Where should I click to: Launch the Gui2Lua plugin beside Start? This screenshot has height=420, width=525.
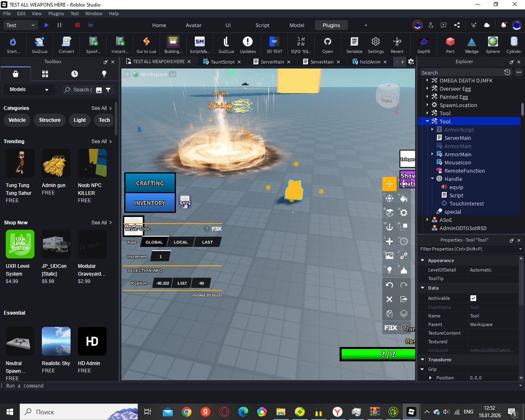[x=39, y=45]
